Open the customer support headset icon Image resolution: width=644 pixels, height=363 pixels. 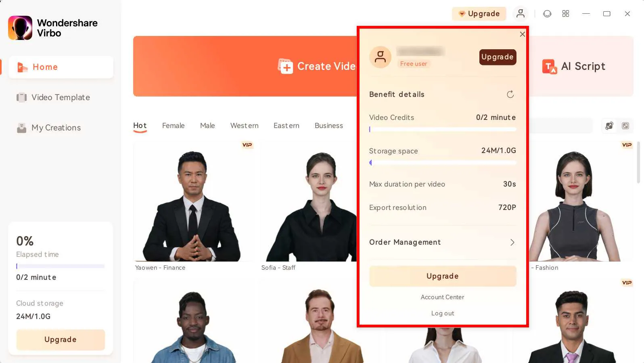click(x=547, y=14)
